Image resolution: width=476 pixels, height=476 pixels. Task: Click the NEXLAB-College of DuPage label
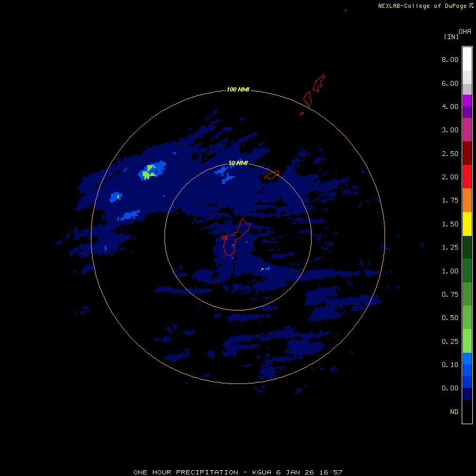[x=422, y=6]
